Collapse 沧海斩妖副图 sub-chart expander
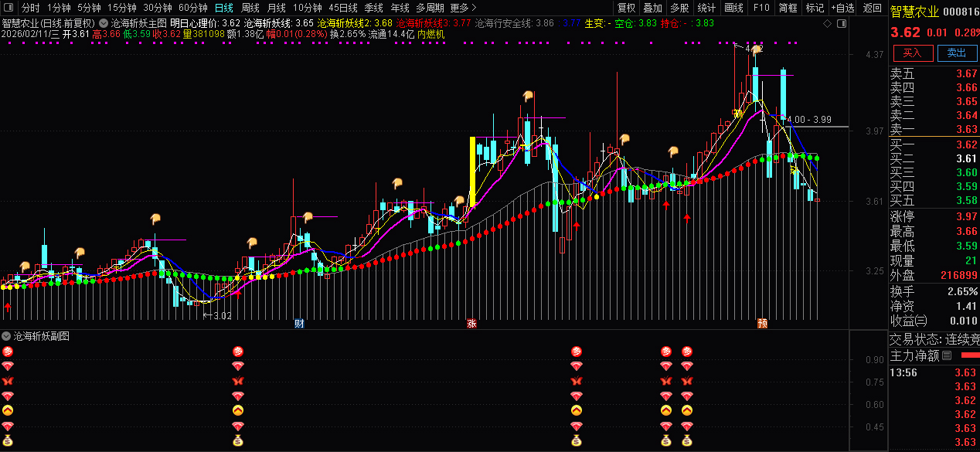This screenshot has width=980, height=452. (6, 337)
